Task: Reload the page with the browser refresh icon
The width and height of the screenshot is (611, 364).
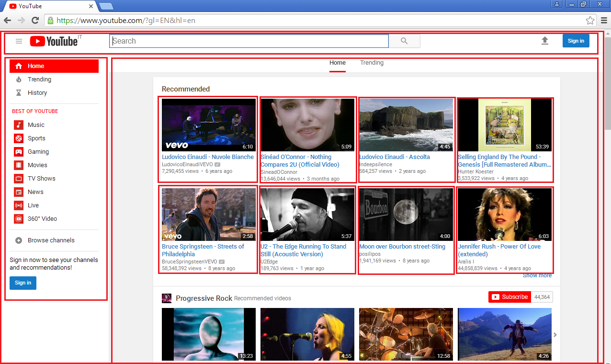Action: click(35, 21)
